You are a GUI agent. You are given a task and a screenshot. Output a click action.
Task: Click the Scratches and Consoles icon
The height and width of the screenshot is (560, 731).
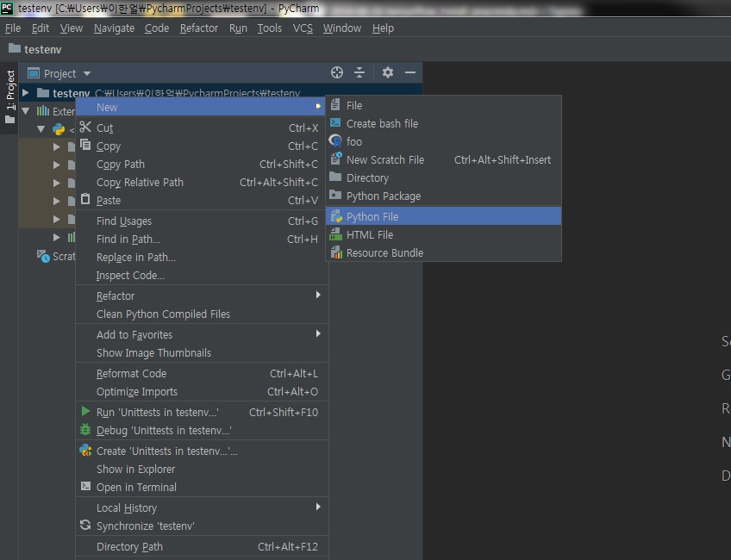tap(43, 256)
